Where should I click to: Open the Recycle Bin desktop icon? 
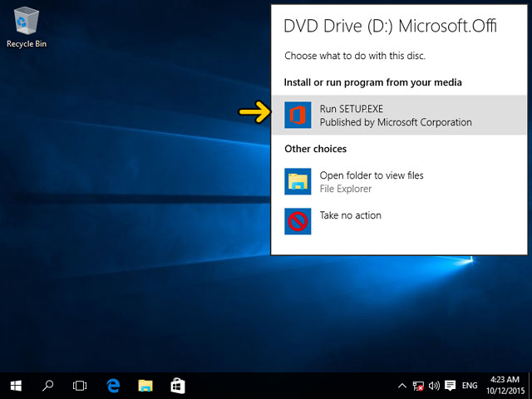(x=27, y=27)
